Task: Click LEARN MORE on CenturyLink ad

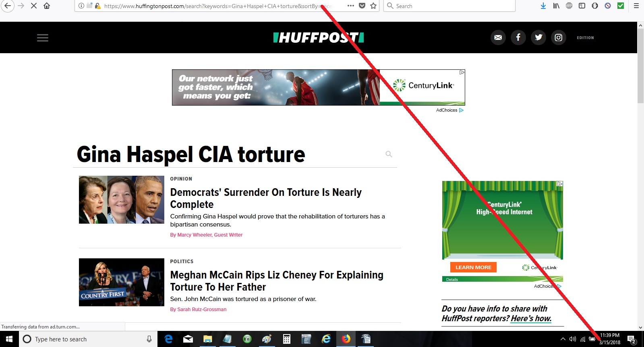Action: click(x=473, y=267)
